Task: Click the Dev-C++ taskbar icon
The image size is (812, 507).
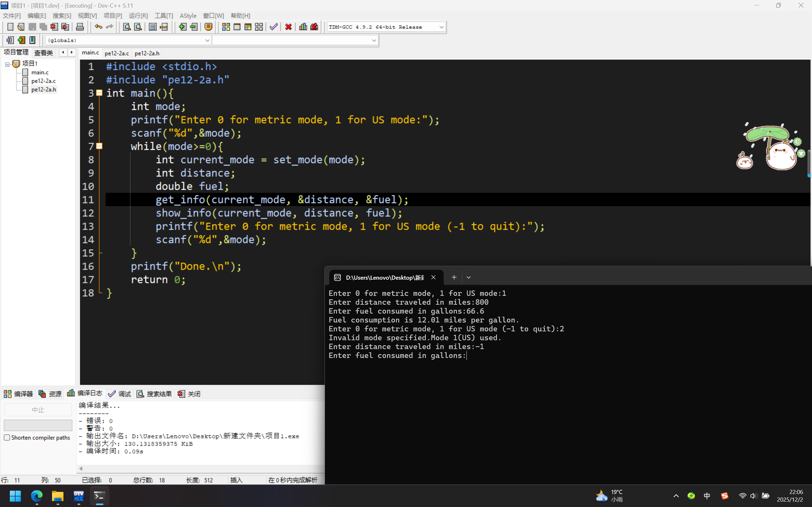Action: tap(78, 496)
